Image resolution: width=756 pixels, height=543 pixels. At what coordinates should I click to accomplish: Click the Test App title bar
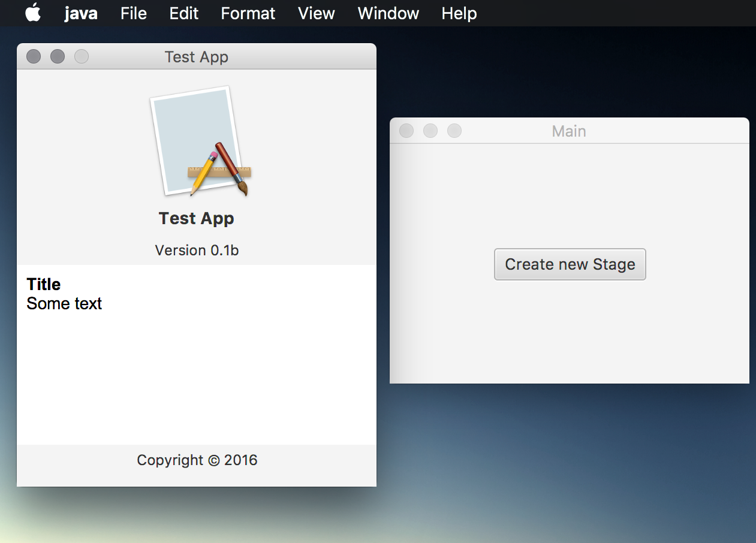[x=197, y=56]
